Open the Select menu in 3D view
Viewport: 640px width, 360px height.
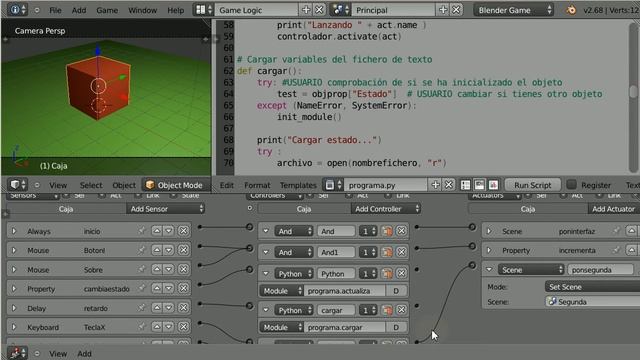pos(91,185)
